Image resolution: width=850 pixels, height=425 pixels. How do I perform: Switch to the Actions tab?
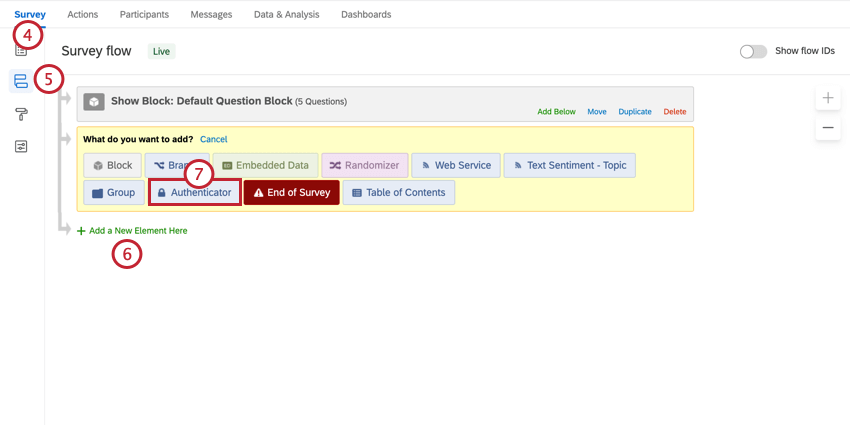(82, 15)
